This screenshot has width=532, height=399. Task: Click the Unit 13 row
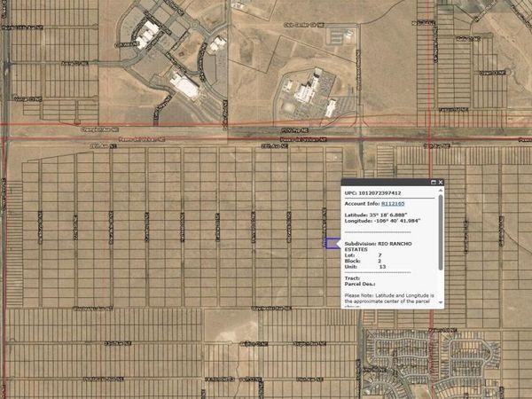coord(365,267)
